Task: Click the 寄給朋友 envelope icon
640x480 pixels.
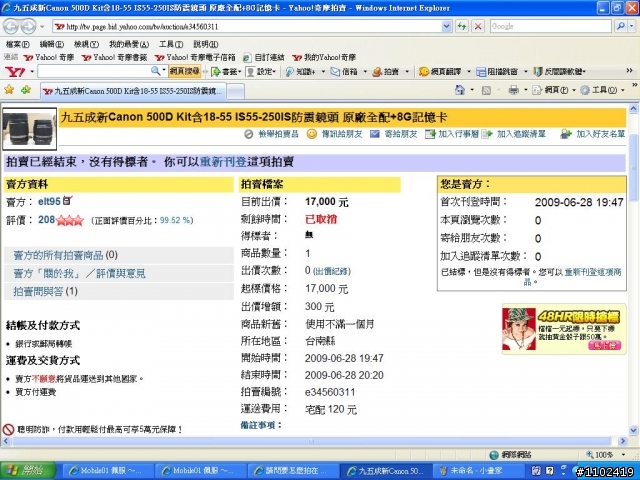Action: 374,134
